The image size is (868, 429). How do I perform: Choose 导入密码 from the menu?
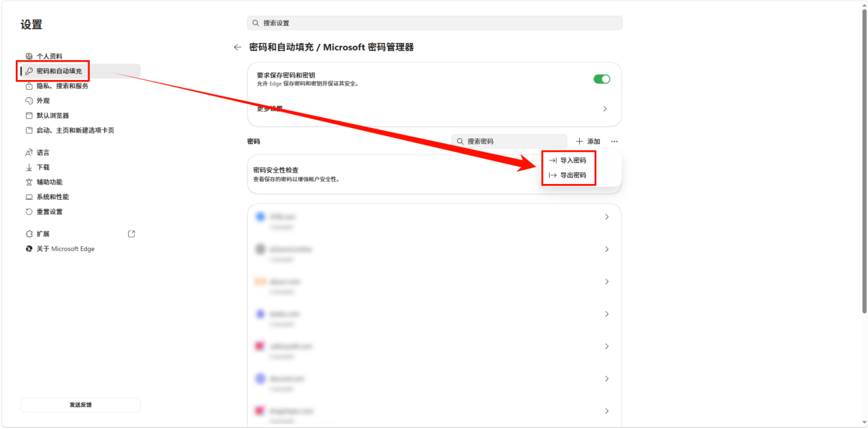point(568,160)
